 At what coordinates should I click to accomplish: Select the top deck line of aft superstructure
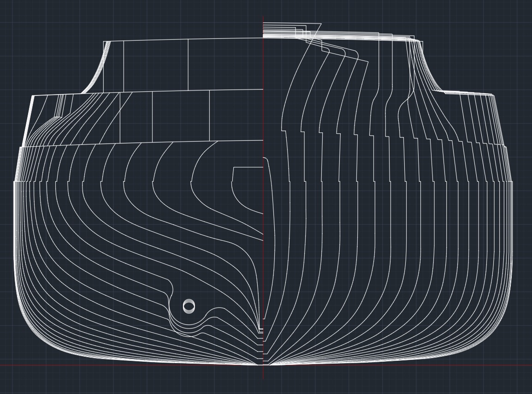point(184,40)
